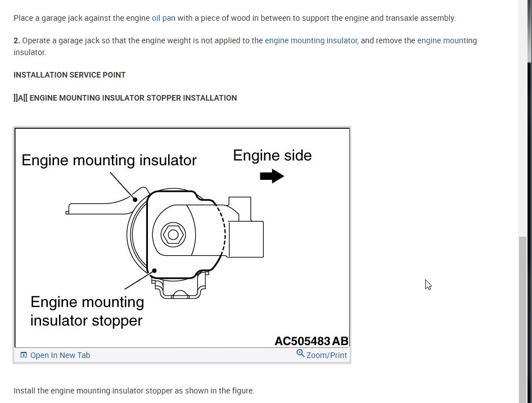Click the Open In New Tab text link
This screenshot has height=403, width=532.
[60, 355]
